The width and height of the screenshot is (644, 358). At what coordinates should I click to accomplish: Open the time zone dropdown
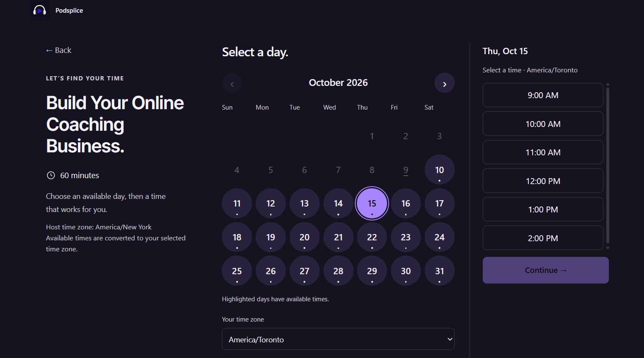click(338, 339)
